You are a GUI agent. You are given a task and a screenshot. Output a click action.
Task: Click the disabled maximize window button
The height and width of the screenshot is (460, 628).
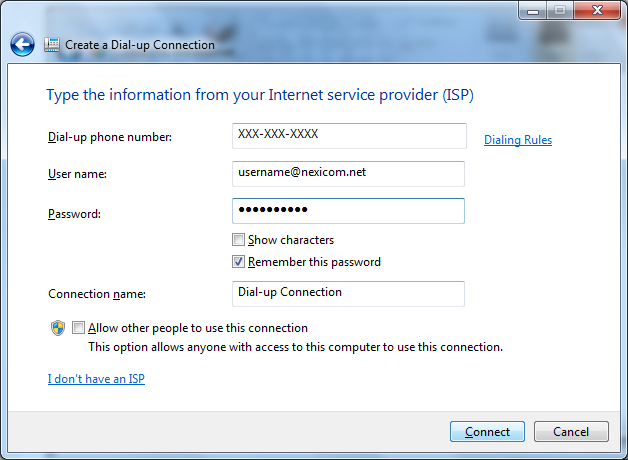(560, 10)
